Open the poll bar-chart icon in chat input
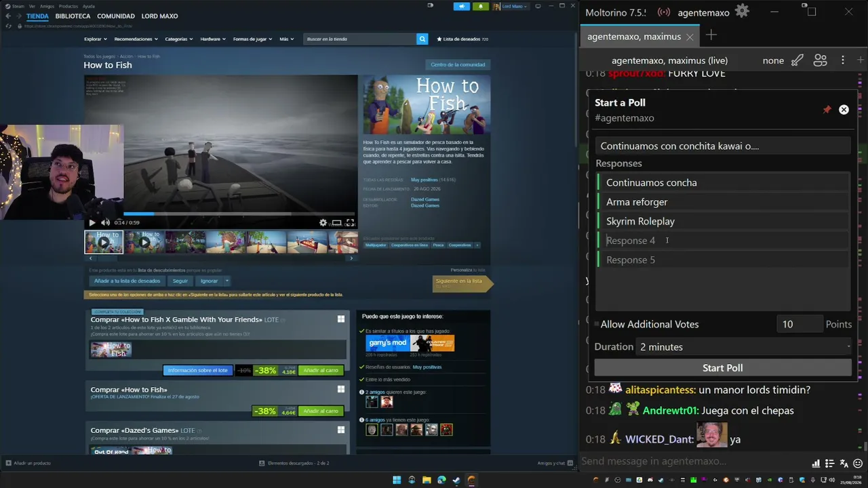The image size is (868, 488). 816,464
